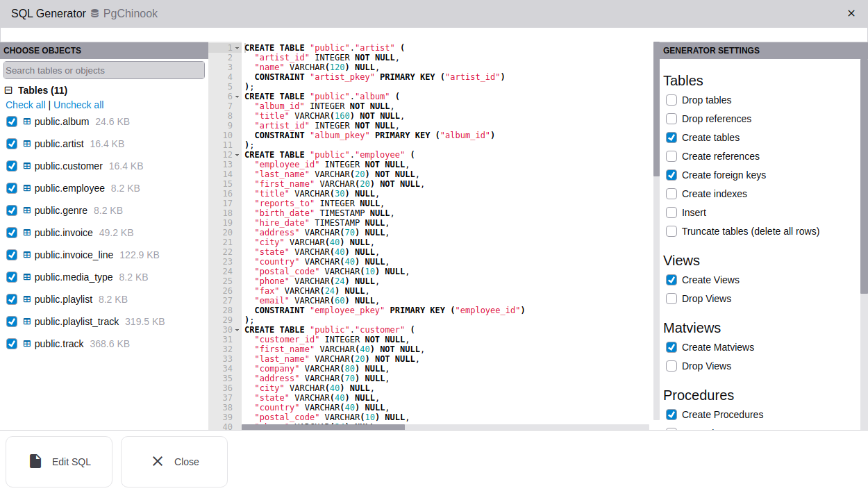Click the table icon next to public.customer
This screenshot has width=868, height=500.
click(x=27, y=166)
